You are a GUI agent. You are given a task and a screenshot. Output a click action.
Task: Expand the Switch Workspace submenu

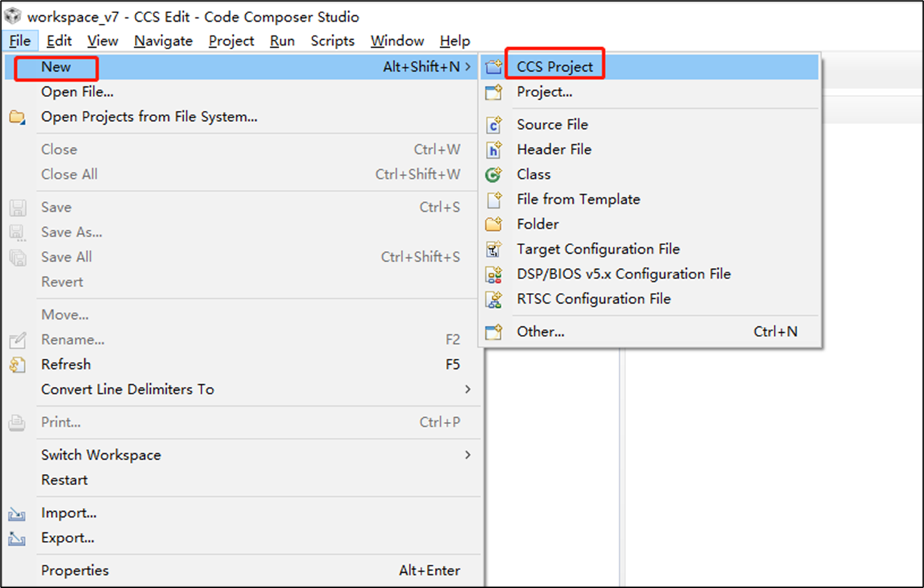click(x=242, y=455)
